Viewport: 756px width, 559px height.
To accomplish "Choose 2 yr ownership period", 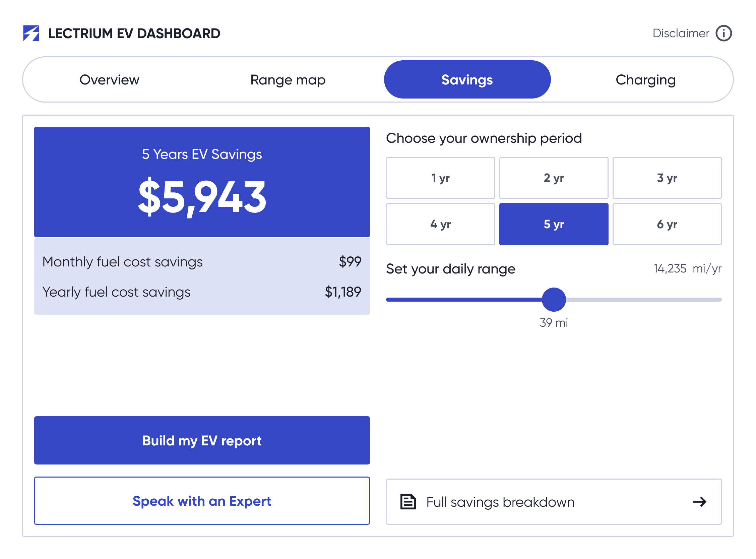I will (554, 178).
